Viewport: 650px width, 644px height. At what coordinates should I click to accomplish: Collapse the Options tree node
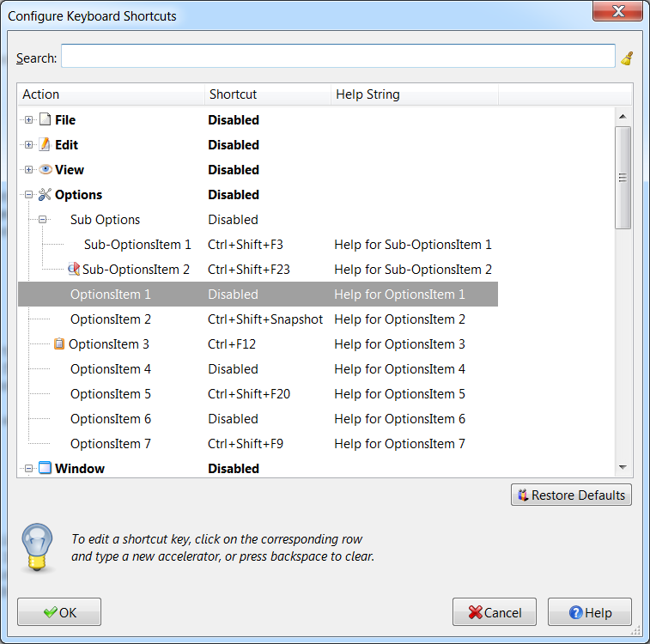point(29,195)
